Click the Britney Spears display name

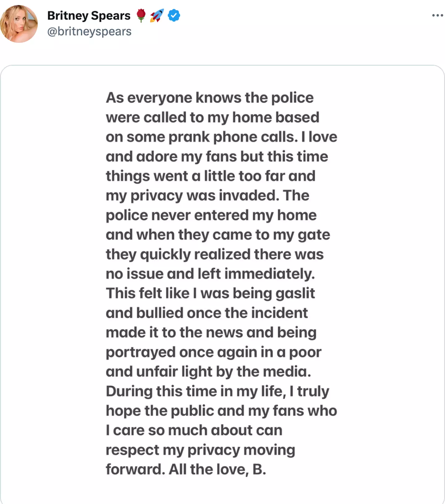coord(89,15)
